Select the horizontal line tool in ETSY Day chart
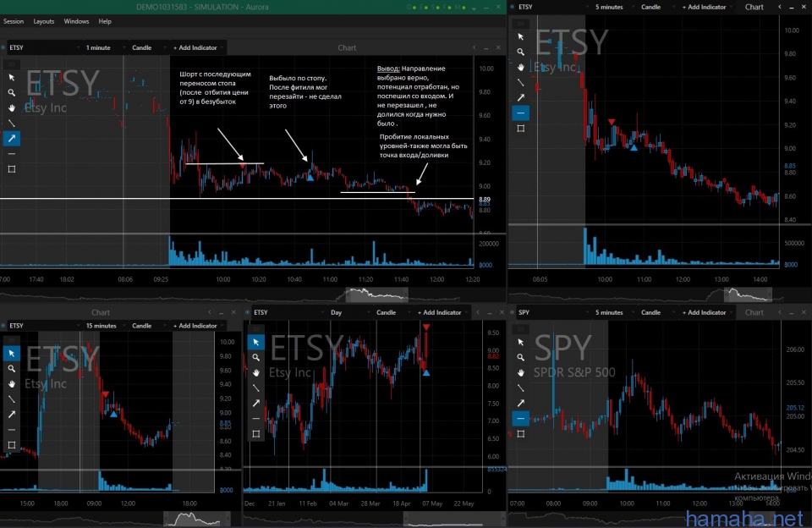812x528 pixels. pyautogui.click(x=255, y=419)
